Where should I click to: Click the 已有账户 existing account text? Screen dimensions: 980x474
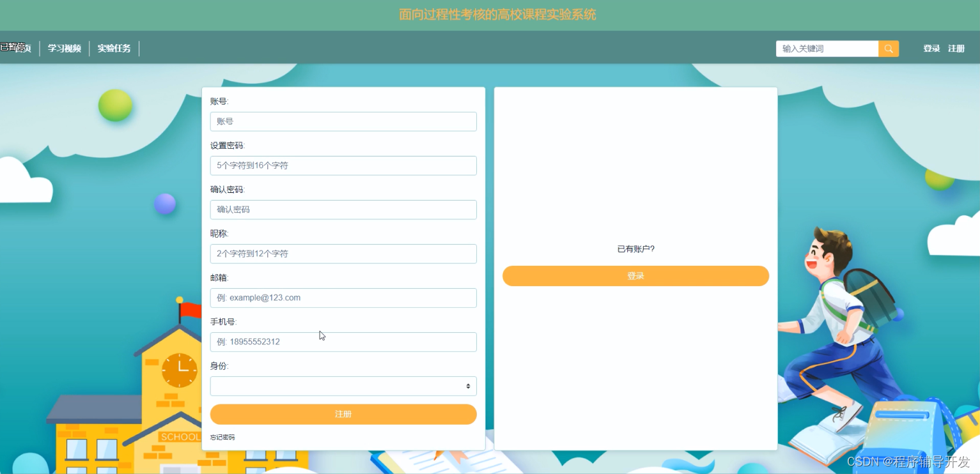click(x=635, y=248)
